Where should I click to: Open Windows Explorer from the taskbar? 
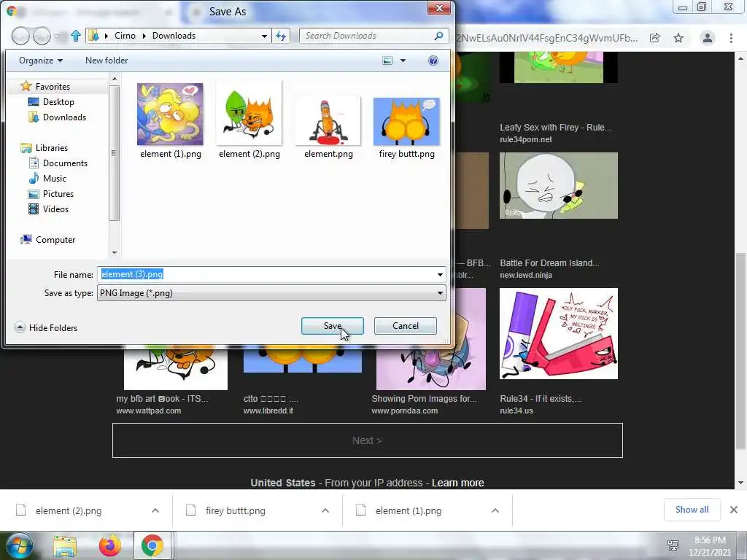pyautogui.click(x=65, y=545)
